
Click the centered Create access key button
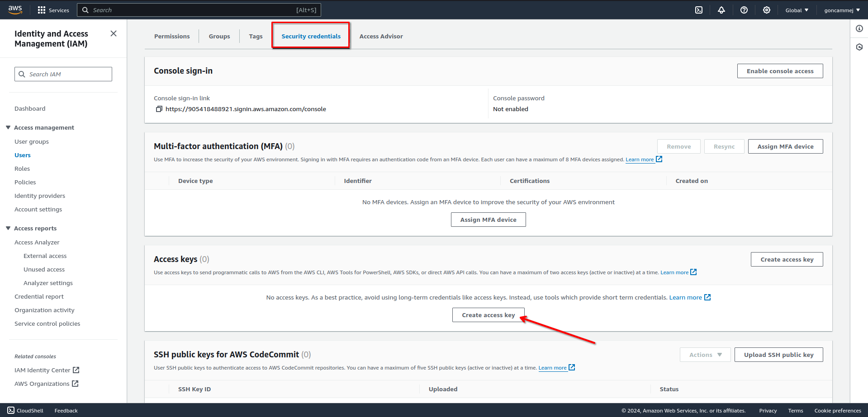click(488, 315)
